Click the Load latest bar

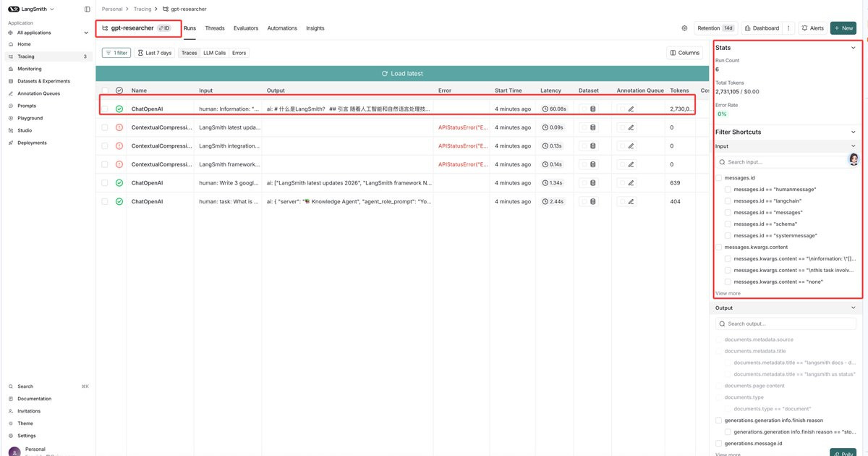tap(402, 74)
